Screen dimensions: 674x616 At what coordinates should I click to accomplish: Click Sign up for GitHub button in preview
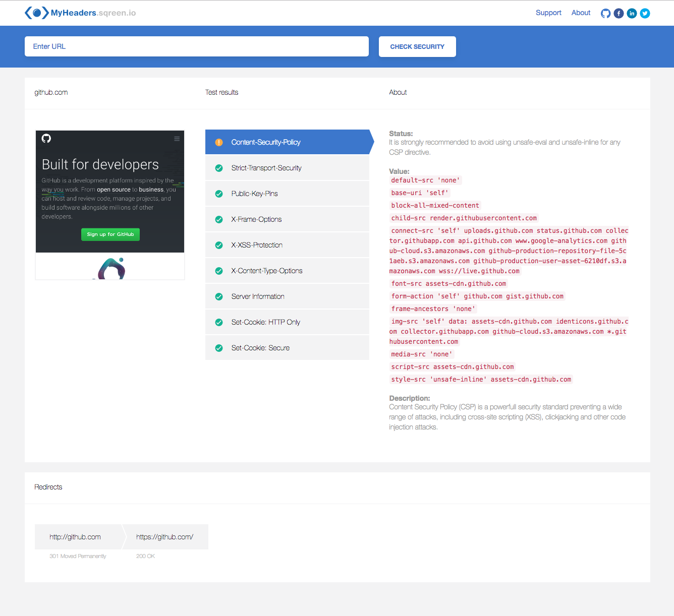coord(110,234)
